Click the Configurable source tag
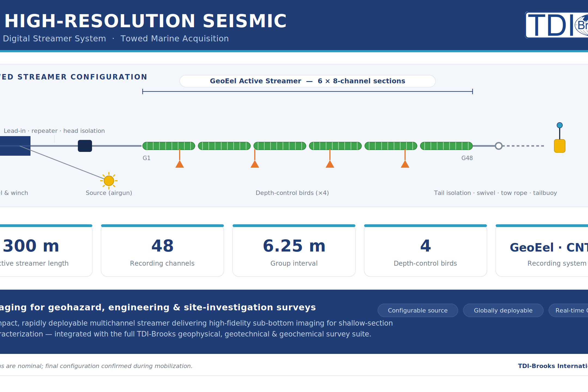588x392 pixels. click(x=418, y=310)
